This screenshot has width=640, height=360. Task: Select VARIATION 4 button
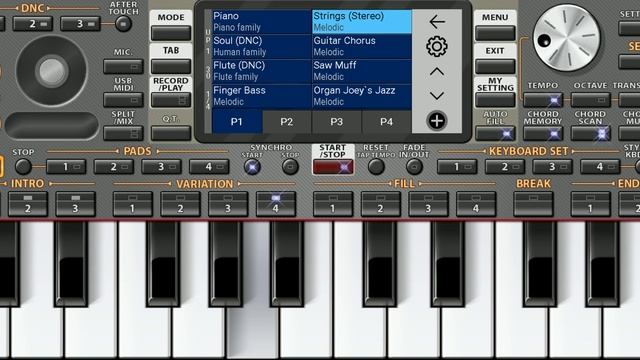tap(276, 204)
